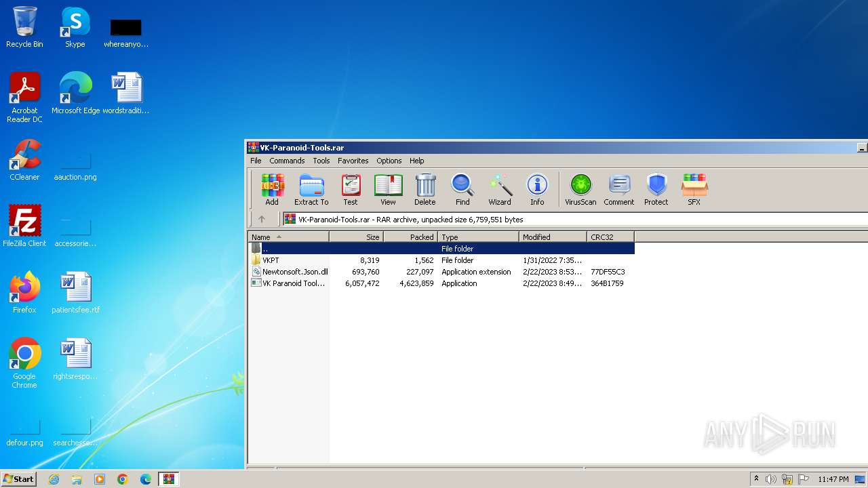The height and width of the screenshot is (488, 868).
Task: Select CCleaner desktop shortcut
Action: (24, 160)
